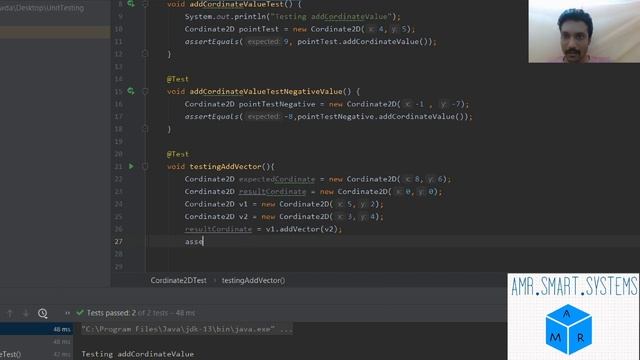
Task: Click resultCordinate declaration on line 23
Action: [272, 191]
